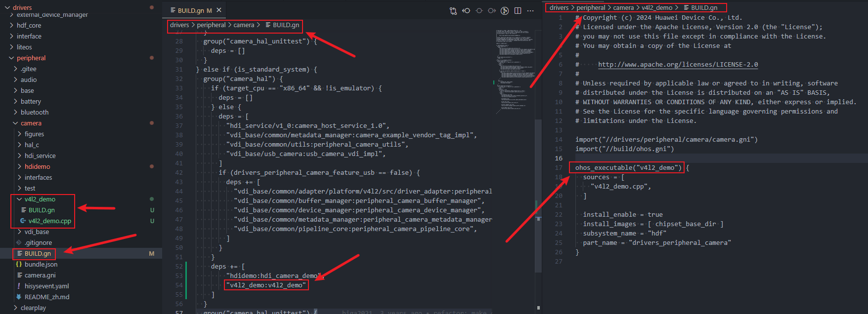Click 'drivers' in left editor breadcrumb
The image size is (868, 314).
(x=179, y=25)
